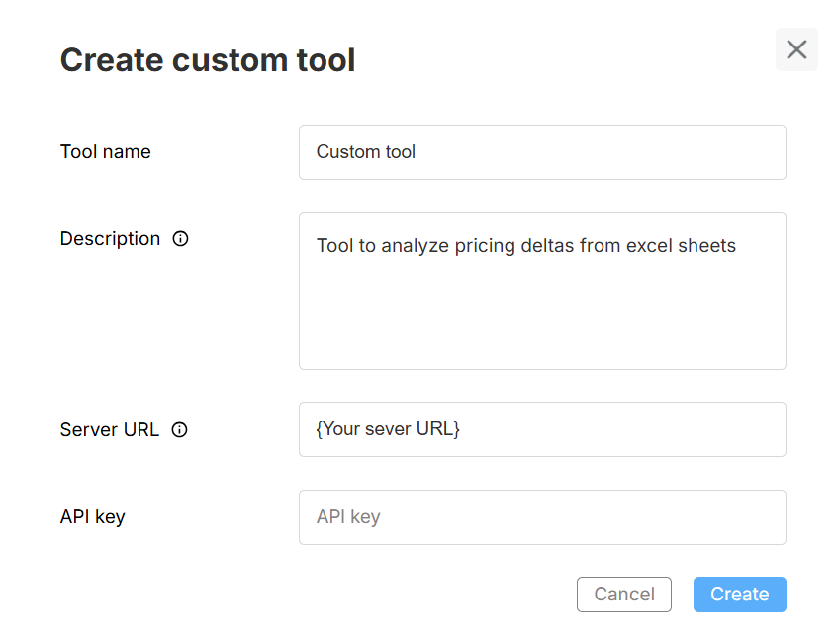
Task: Place cursor on 'Custom tool' text
Action: [x=366, y=152]
